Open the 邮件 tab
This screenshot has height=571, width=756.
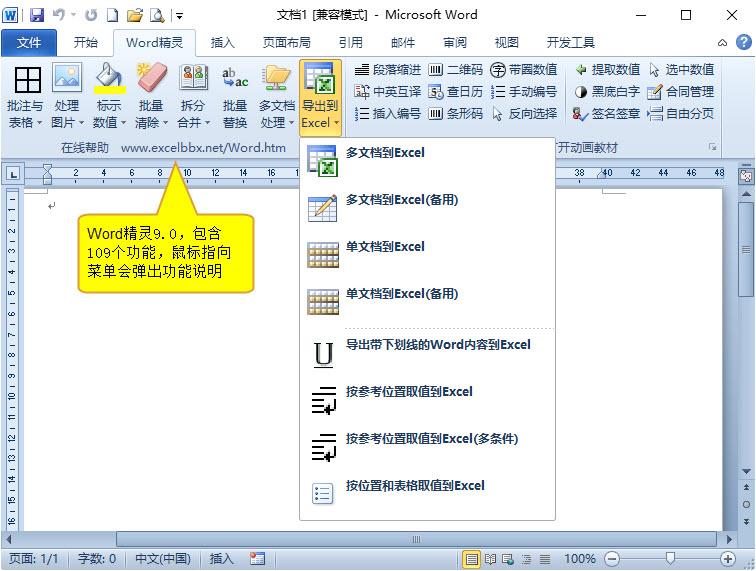click(x=403, y=43)
